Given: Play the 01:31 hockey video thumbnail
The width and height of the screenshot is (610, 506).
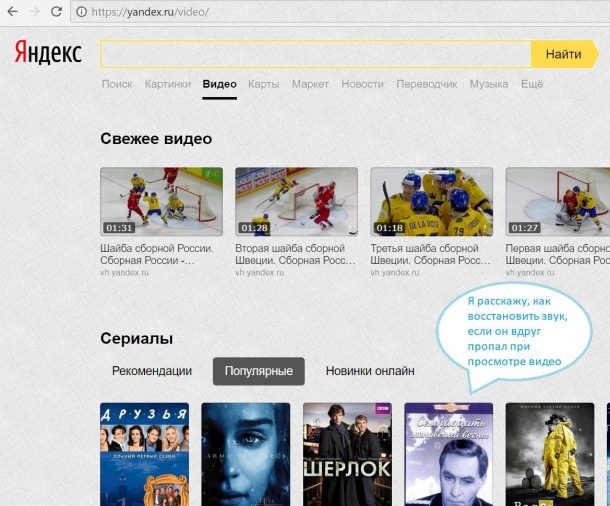Looking at the screenshot, I should coord(161,201).
